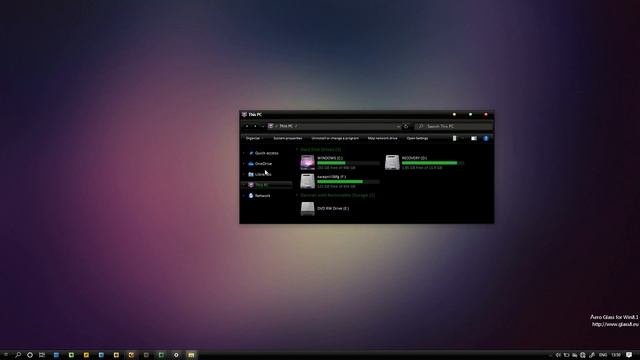
Task: Open the WINDOWS (C:) drive icon
Action: 307,162
